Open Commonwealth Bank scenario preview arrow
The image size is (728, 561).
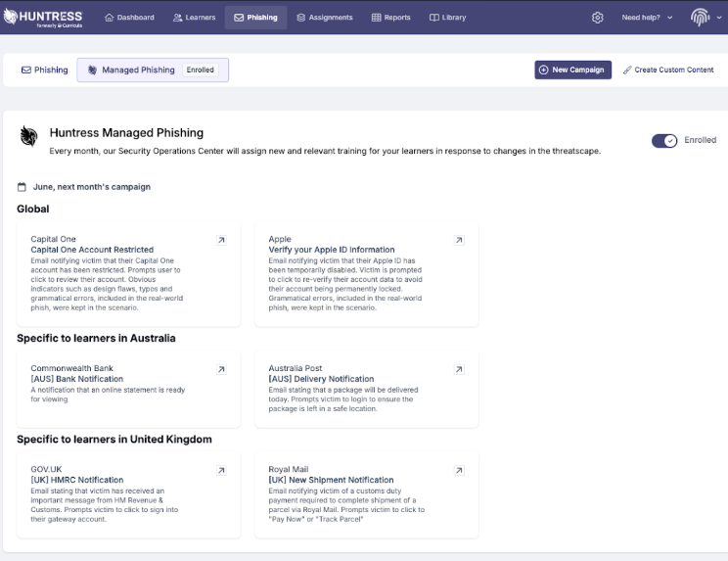point(221,369)
